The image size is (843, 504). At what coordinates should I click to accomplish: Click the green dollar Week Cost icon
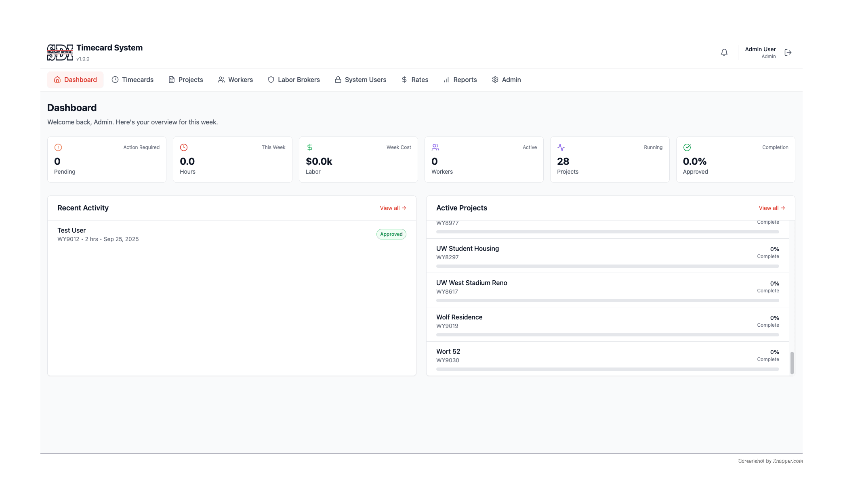(x=310, y=147)
